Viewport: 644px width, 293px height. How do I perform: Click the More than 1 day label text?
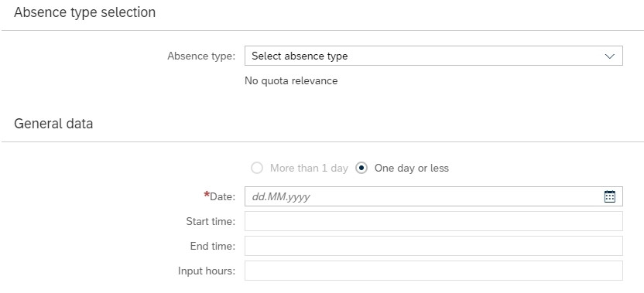pyautogui.click(x=309, y=169)
